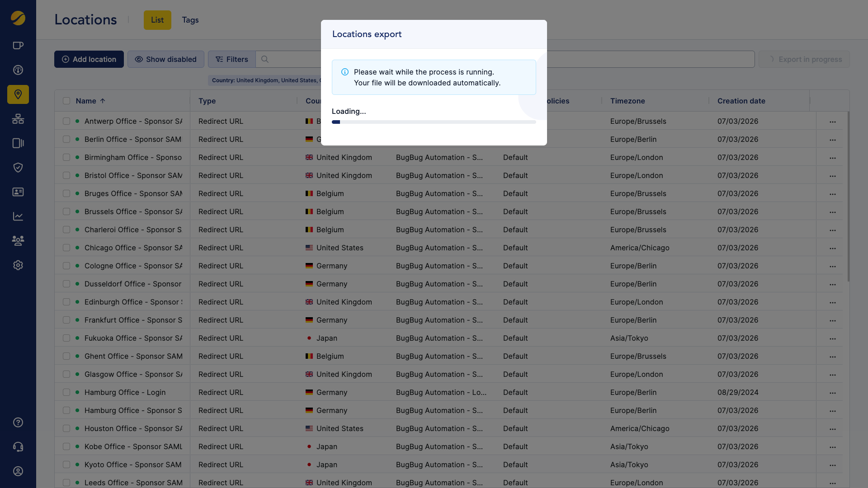The image size is (868, 488).
Task: Toggle Show disabled locations
Action: click(x=166, y=59)
